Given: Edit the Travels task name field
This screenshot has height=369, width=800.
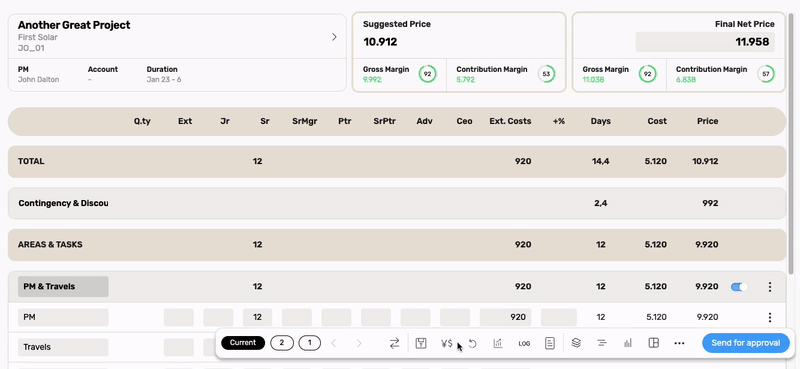Looking at the screenshot, I should coord(63,347).
